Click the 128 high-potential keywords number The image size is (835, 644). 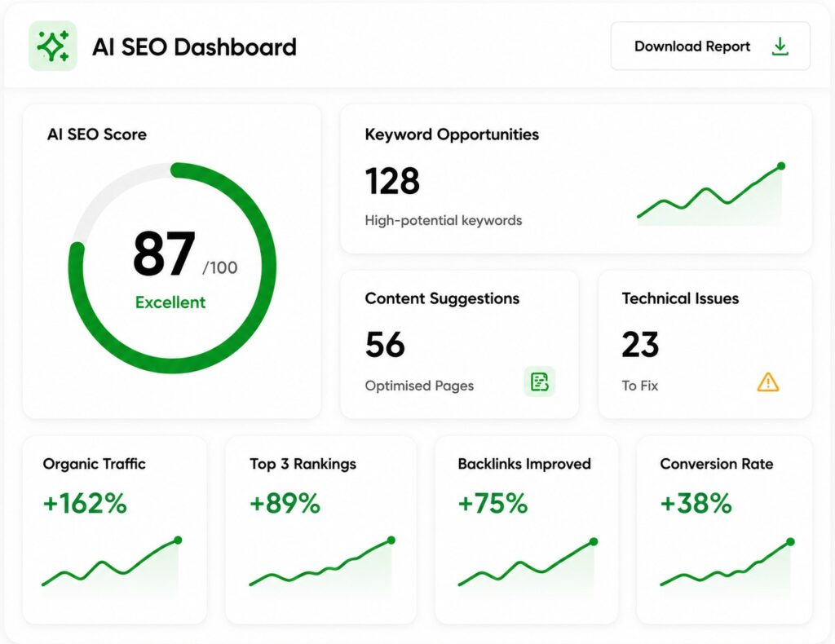(392, 181)
